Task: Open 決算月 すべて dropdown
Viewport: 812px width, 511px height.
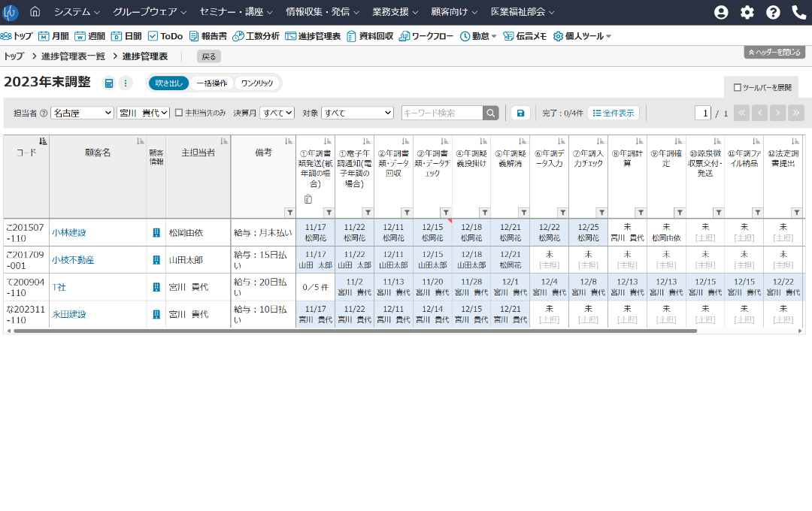Action: (277, 113)
